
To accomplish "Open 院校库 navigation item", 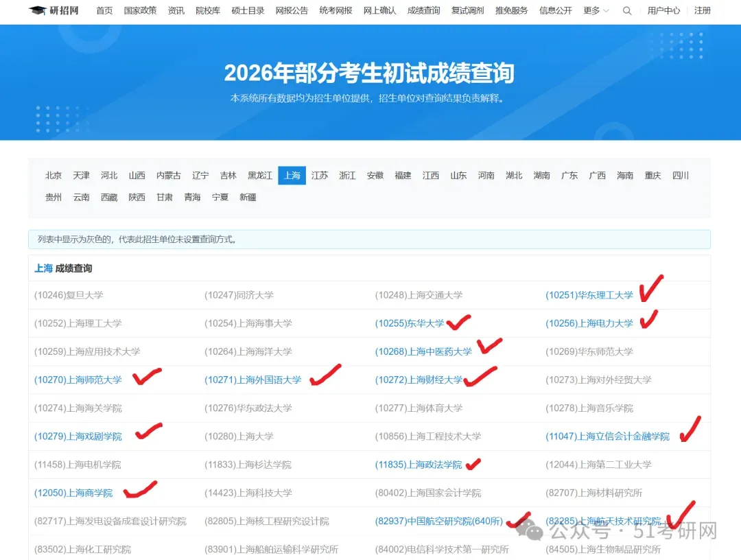I will point(208,10).
